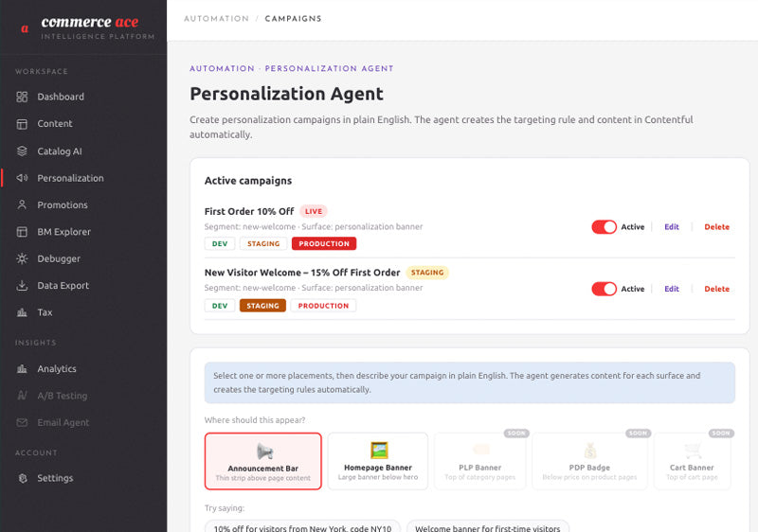Screen dimensions: 758x532
Task: Click the PLP Banner tag icon
Action: (x=481, y=450)
